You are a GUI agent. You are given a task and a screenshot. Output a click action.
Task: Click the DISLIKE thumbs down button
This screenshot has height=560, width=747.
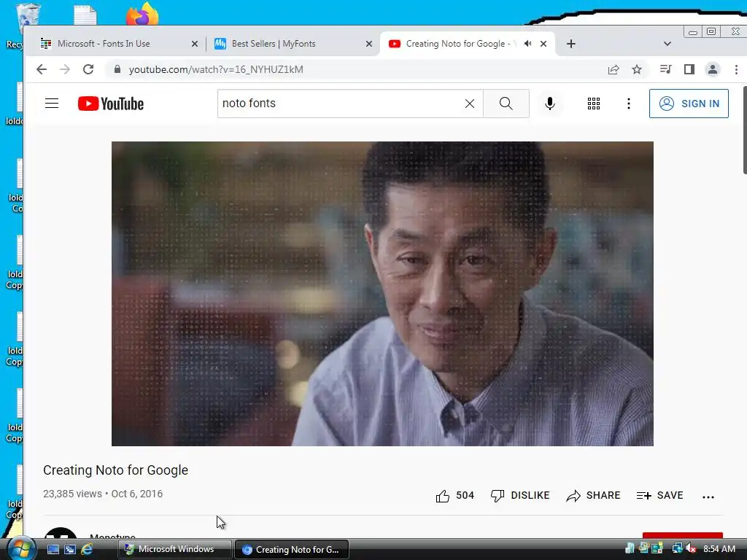coord(519,496)
